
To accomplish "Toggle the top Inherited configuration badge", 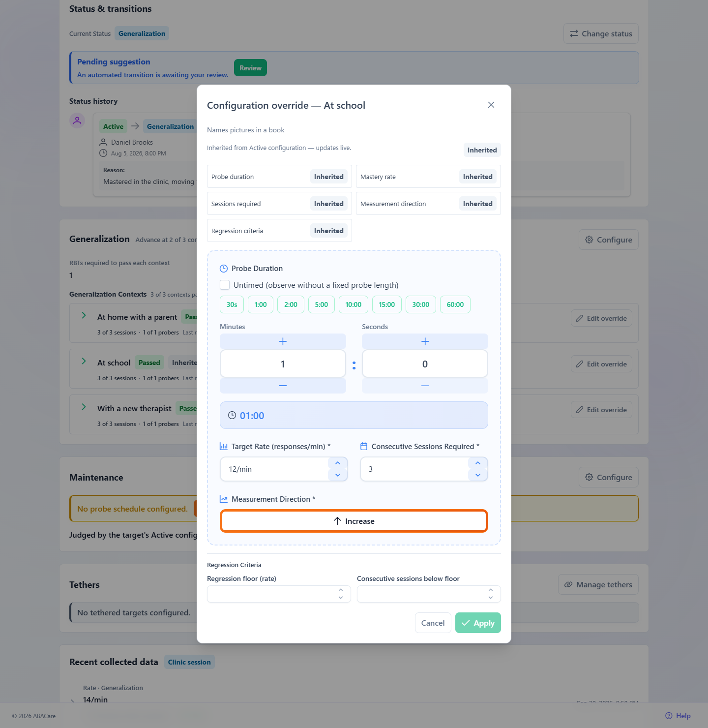I will pyautogui.click(x=482, y=150).
